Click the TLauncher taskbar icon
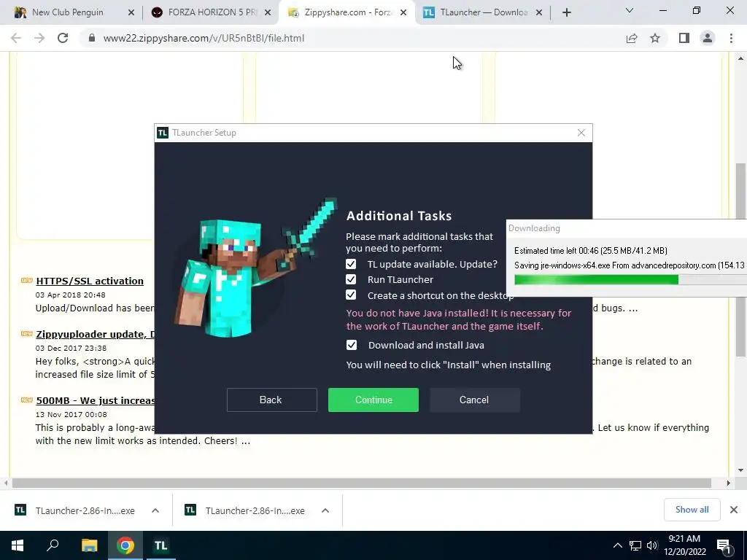 [x=160, y=545]
